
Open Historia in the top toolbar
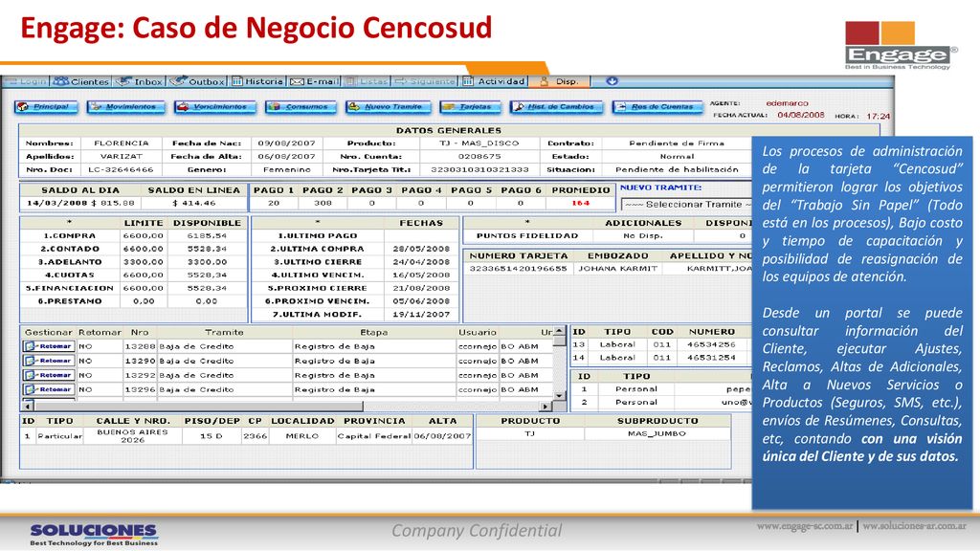click(257, 81)
